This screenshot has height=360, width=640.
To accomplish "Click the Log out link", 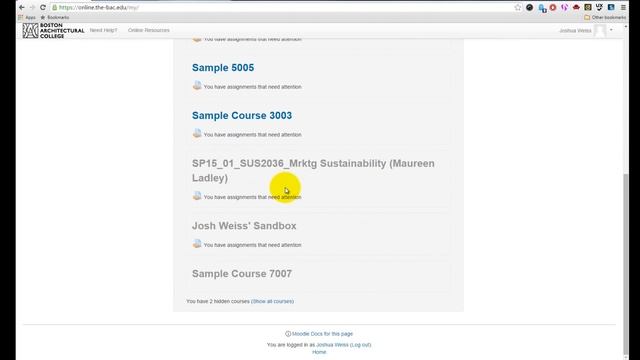I will (360, 345).
